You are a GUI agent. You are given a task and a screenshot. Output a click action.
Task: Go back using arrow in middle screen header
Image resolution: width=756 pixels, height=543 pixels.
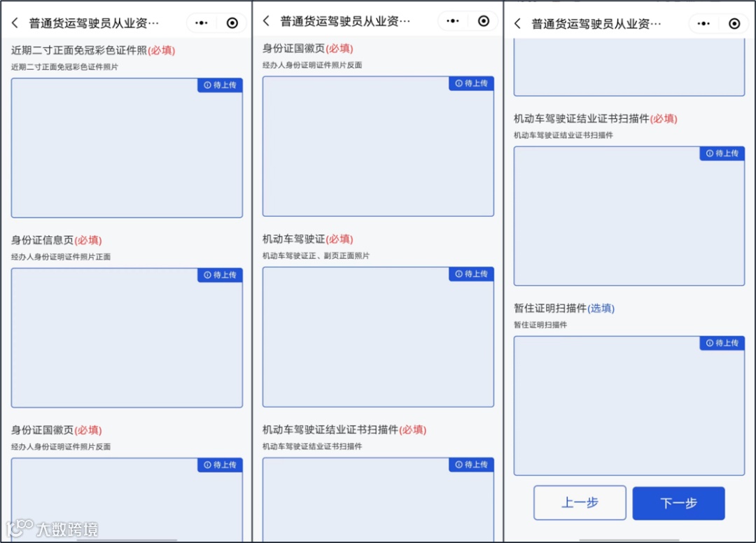point(266,21)
